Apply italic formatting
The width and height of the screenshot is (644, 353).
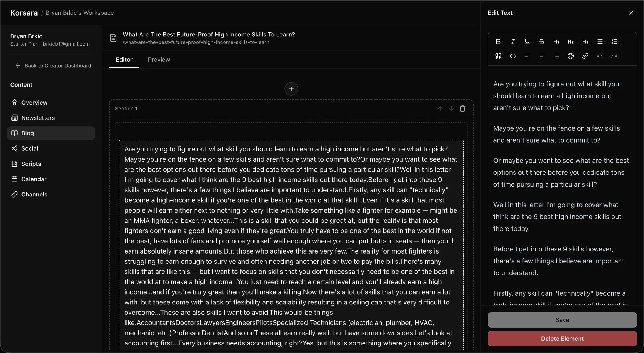pyautogui.click(x=513, y=42)
